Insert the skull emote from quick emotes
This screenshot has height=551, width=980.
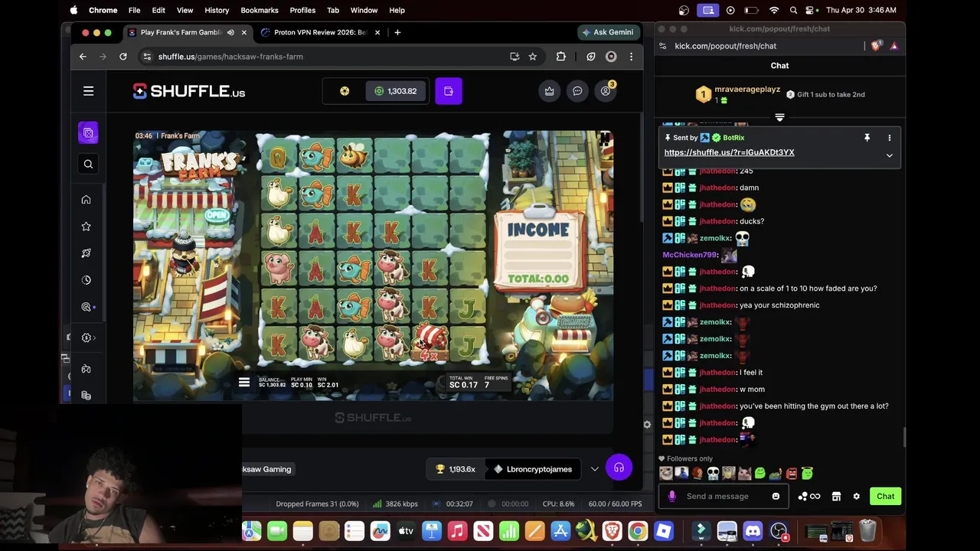pos(713,474)
